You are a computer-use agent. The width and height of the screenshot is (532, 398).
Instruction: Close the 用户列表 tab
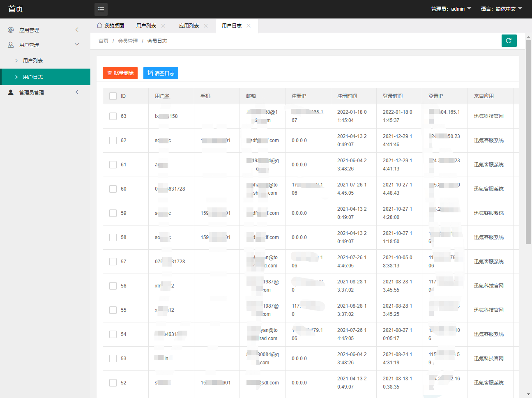pyautogui.click(x=163, y=25)
